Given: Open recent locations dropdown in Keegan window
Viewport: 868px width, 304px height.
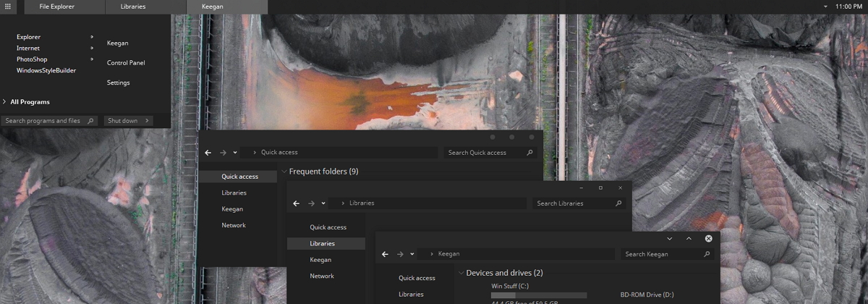Looking at the screenshot, I should [x=412, y=254].
